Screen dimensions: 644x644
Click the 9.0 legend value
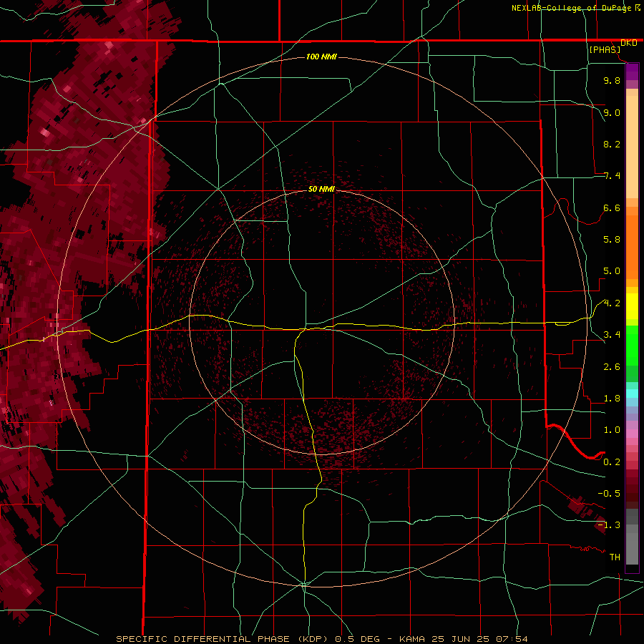point(612,112)
